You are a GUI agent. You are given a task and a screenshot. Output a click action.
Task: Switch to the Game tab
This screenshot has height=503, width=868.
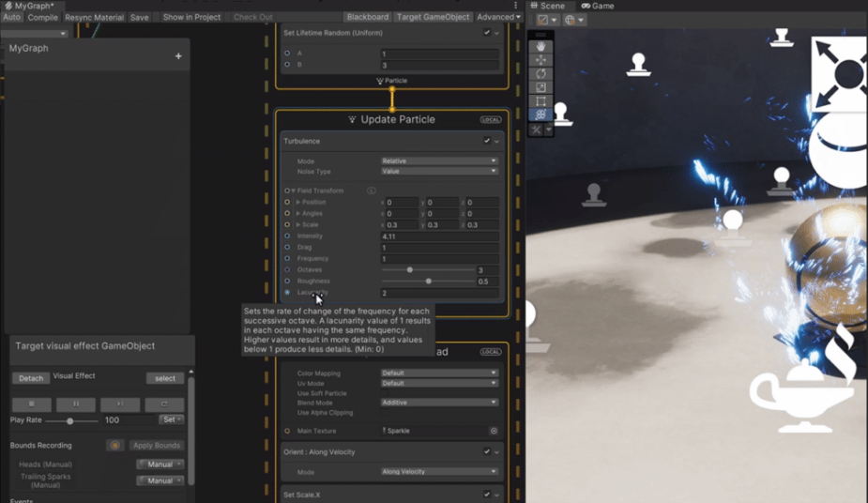tap(598, 6)
